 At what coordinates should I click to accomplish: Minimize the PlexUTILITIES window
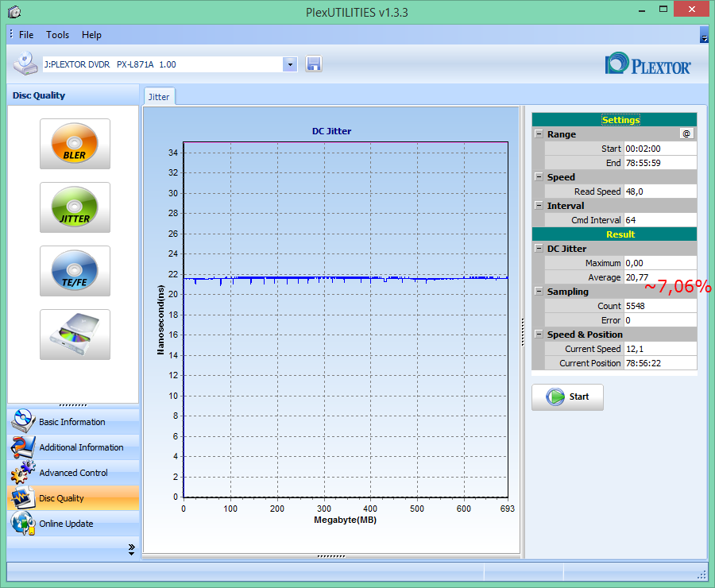pyautogui.click(x=642, y=10)
